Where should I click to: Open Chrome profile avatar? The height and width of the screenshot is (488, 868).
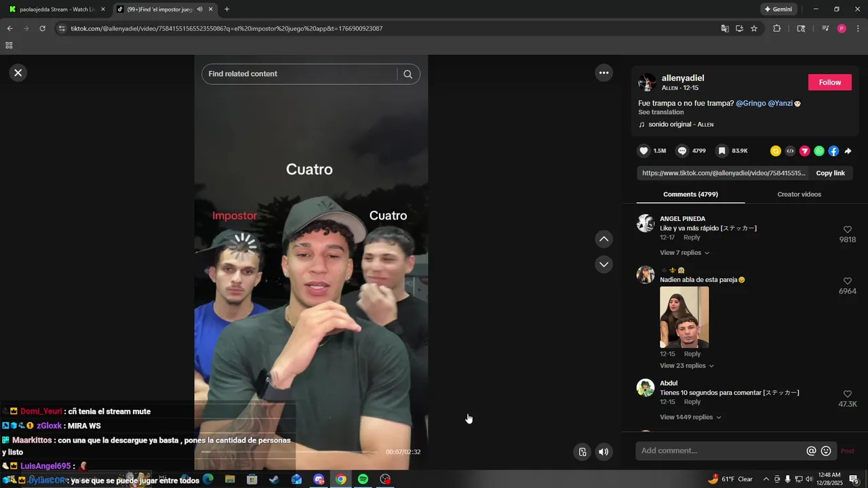842,28
